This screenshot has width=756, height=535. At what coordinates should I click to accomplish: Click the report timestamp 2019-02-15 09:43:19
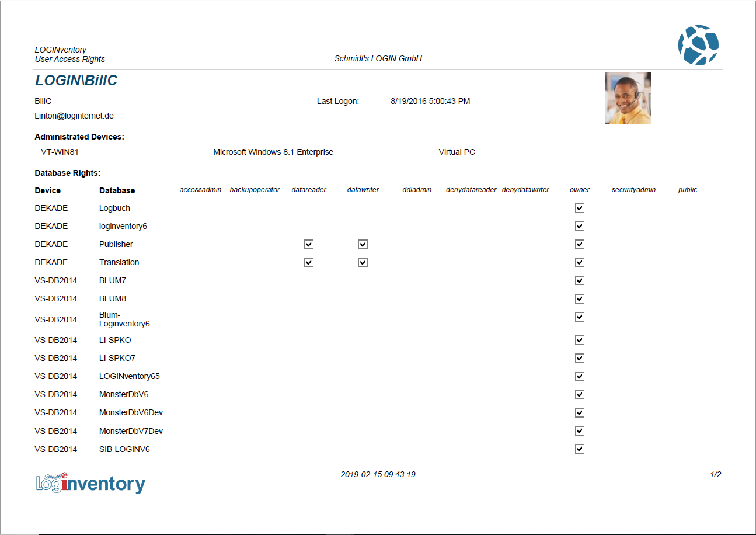pyautogui.click(x=378, y=474)
